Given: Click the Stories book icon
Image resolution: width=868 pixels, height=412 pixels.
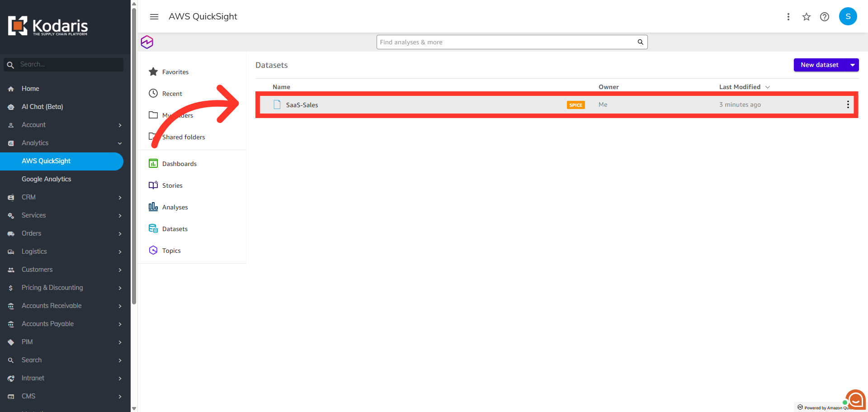Looking at the screenshot, I should pos(153,185).
